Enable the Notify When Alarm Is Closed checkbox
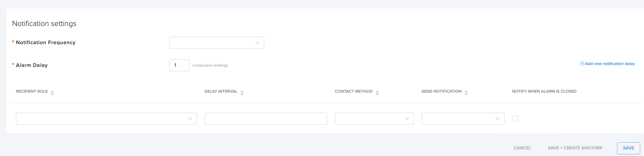 pyautogui.click(x=515, y=118)
